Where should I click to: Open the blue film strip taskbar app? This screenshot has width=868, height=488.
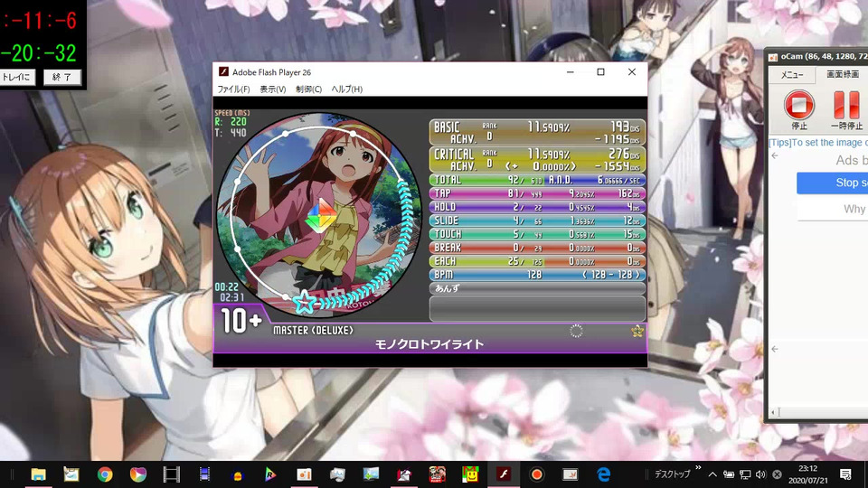click(x=204, y=474)
